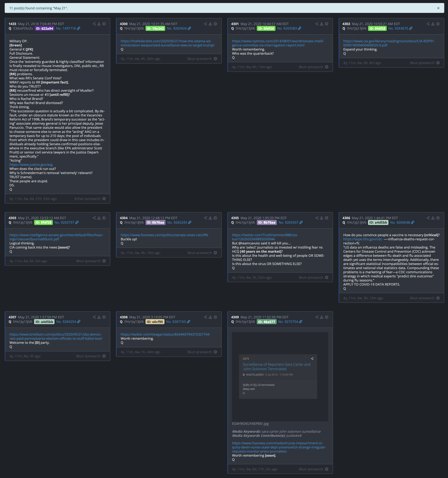448x478 pixels.
Task: Click ID badge 622a94 on post 1433
Action: pyautogui.click(x=45, y=28)
